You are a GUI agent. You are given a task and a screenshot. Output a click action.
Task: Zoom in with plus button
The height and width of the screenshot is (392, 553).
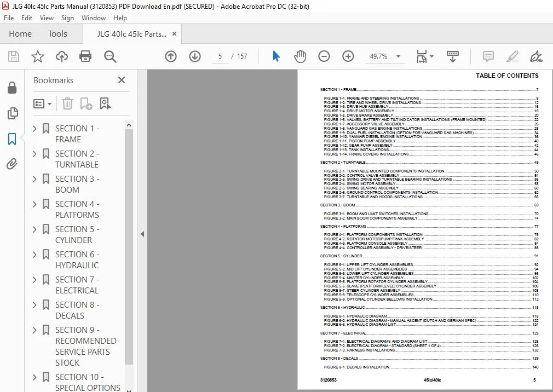point(348,56)
